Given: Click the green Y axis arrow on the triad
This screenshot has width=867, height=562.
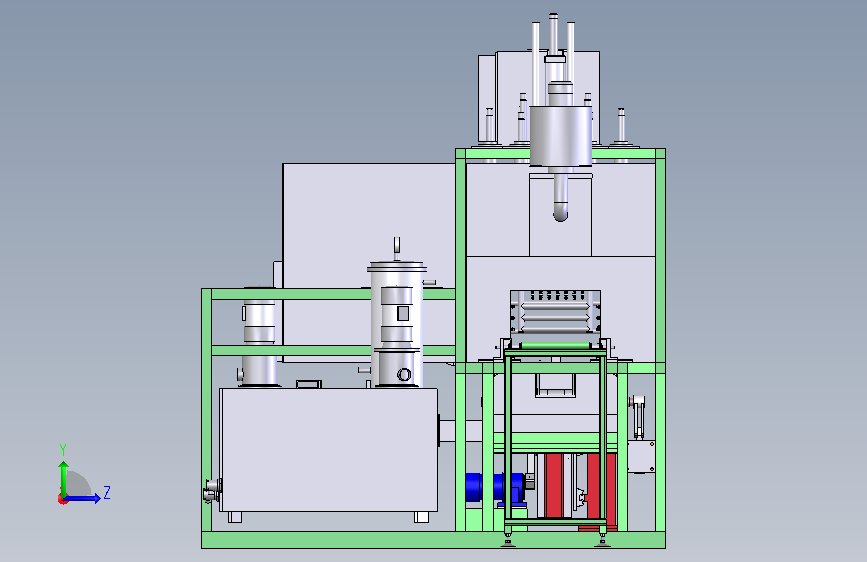Looking at the screenshot, I should [64, 479].
